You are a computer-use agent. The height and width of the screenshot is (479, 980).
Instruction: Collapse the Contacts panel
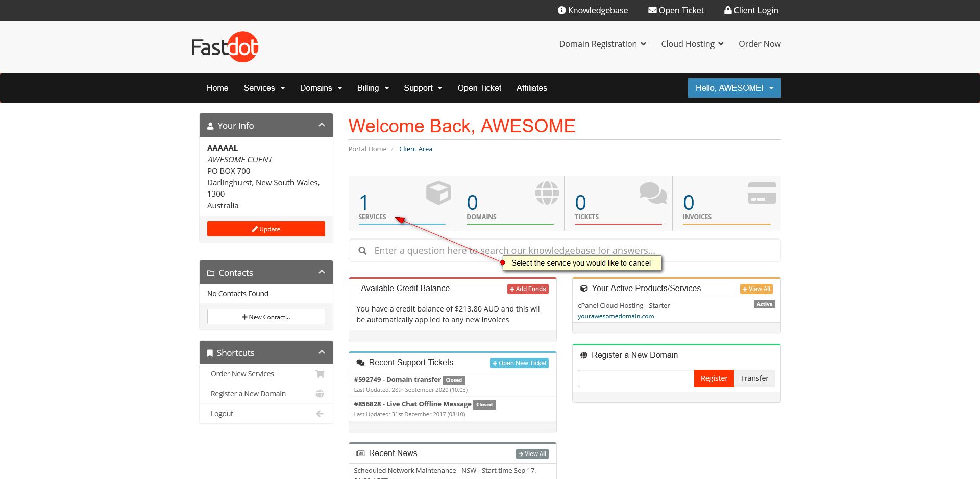click(322, 272)
